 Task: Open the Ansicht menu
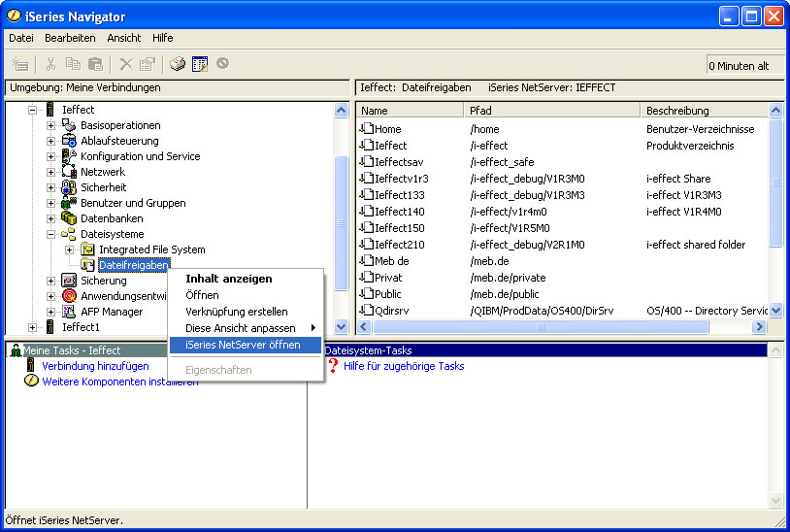(x=123, y=38)
